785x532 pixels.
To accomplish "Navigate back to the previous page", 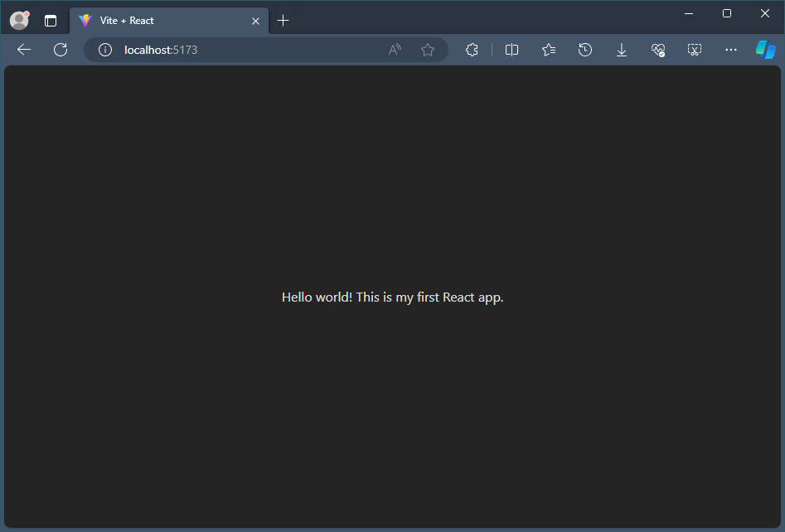I will point(23,50).
